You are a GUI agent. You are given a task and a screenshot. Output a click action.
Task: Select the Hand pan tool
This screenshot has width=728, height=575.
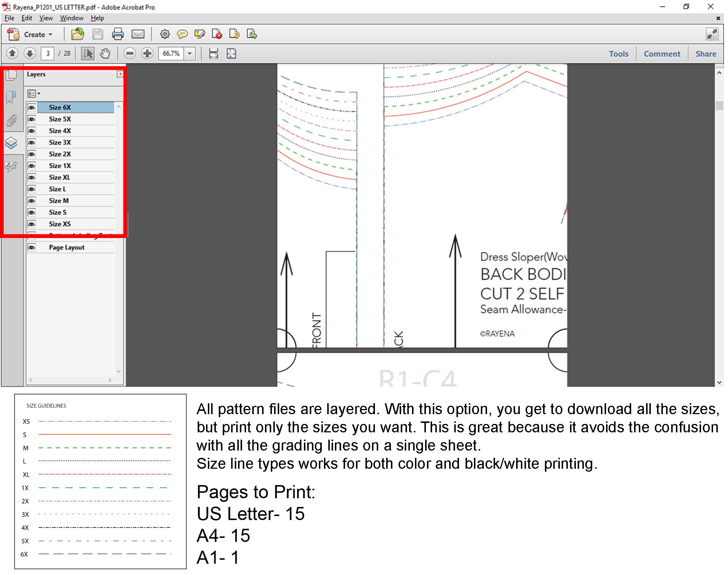[x=105, y=53]
